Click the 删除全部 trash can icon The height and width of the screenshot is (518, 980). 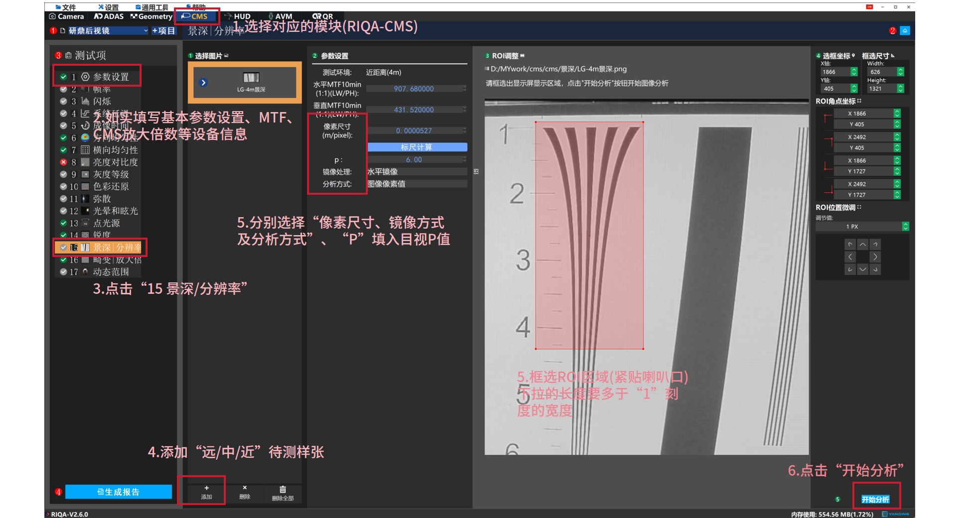click(x=283, y=490)
